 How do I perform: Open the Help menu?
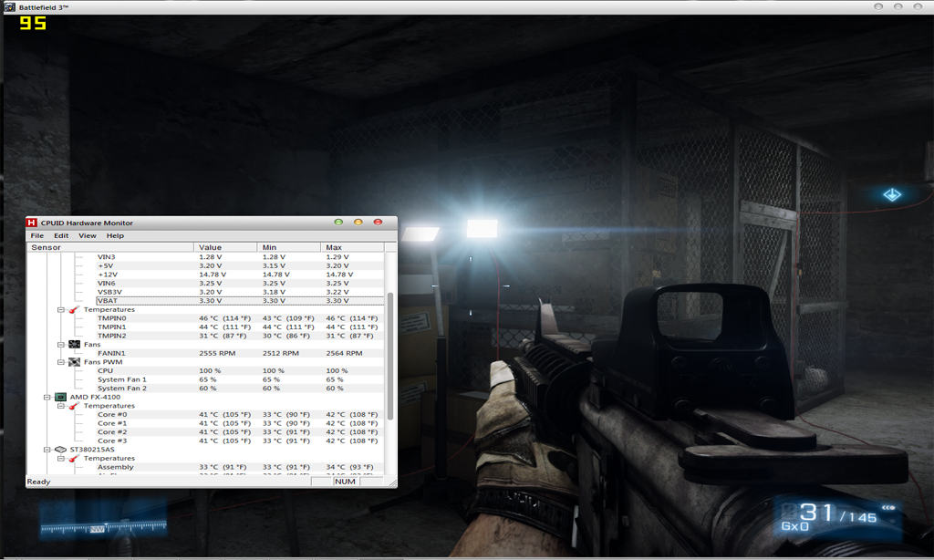115,235
